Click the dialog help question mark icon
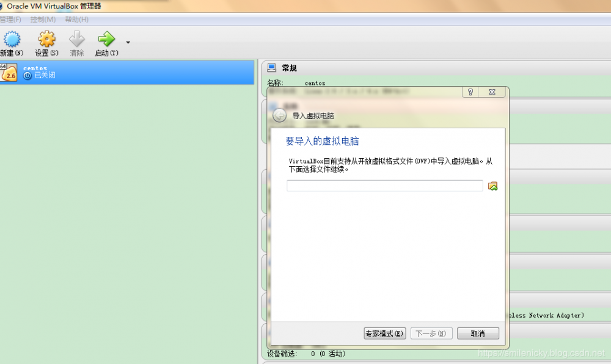 [x=469, y=92]
